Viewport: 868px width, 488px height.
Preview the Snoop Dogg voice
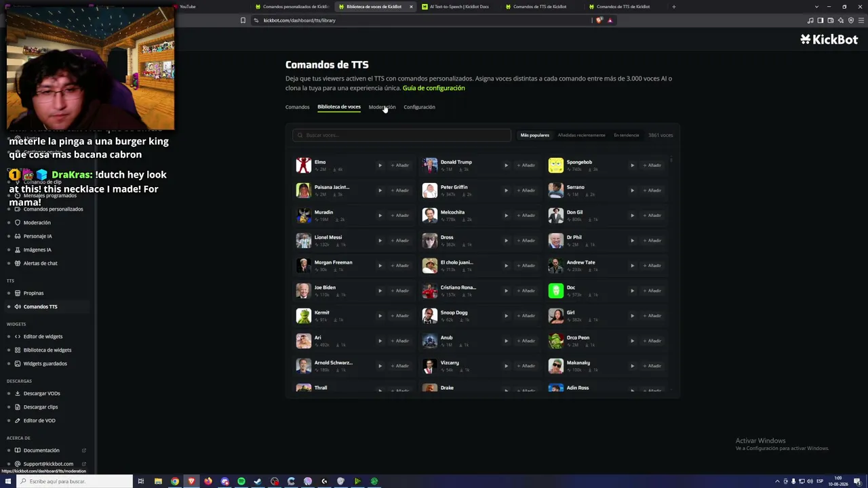pos(506,316)
